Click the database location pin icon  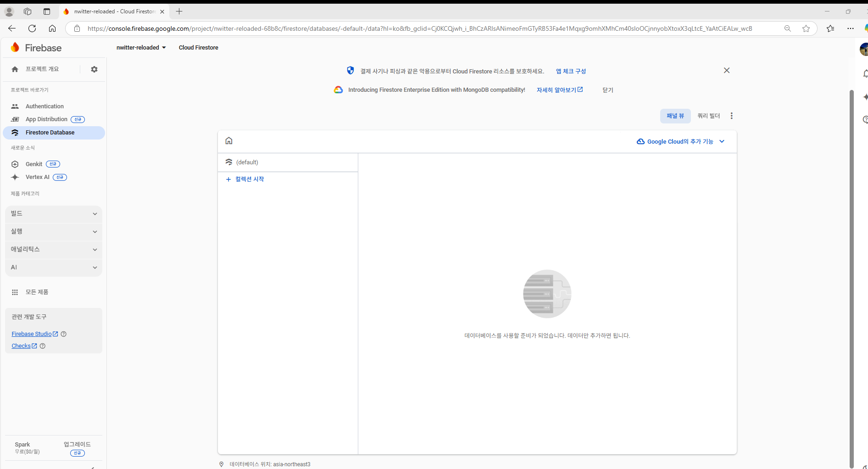(x=222, y=464)
